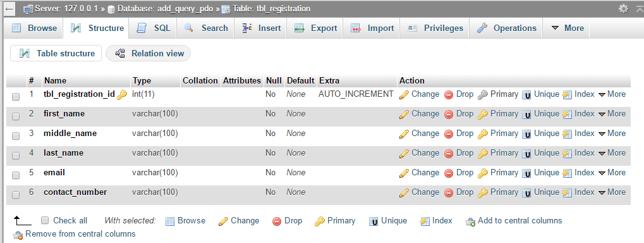The height and width of the screenshot is (243, 644).
Task: Open More options for contact_number row
Action: [x=612, y=192]
